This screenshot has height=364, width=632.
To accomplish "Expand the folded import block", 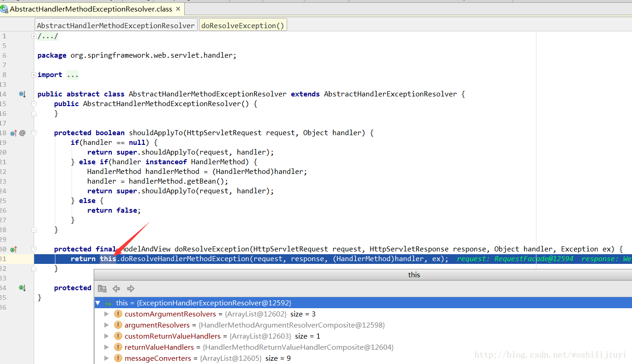I will [34, 75].
